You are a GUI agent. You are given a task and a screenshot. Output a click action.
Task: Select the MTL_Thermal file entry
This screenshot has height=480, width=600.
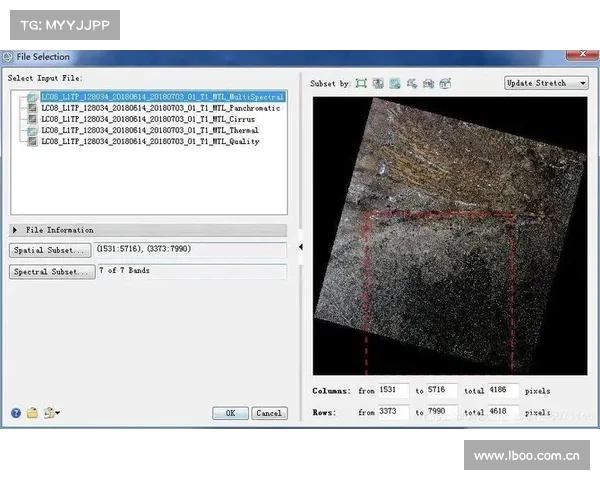point(150,130)
